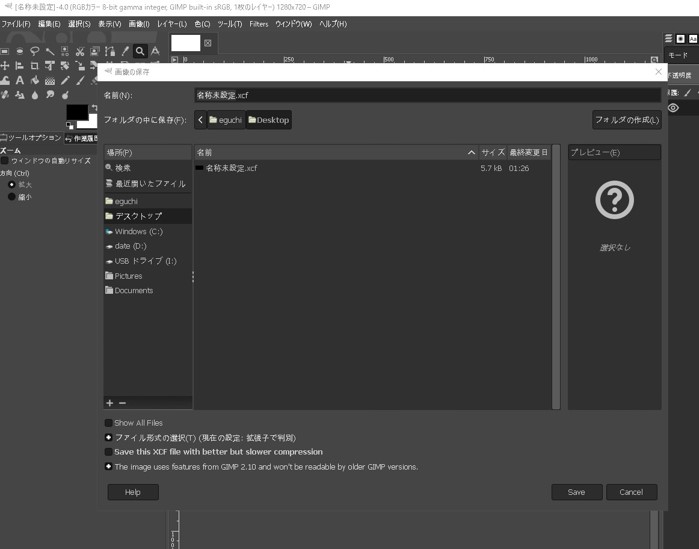699x549 pixels.
Task: Open the レイヤー(L) menu
Action: (x=171, y=24)
